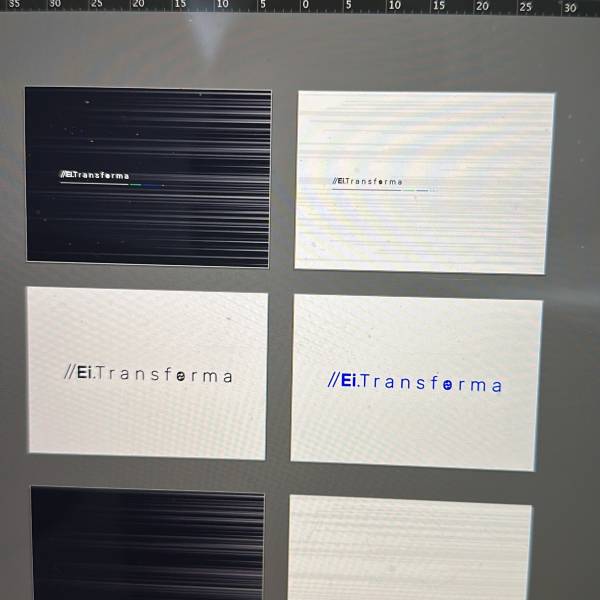Click the 35 mark on the horizontal ruler
Image resolution: width=600 pixels, height=600 pixels.
[15, 4]
